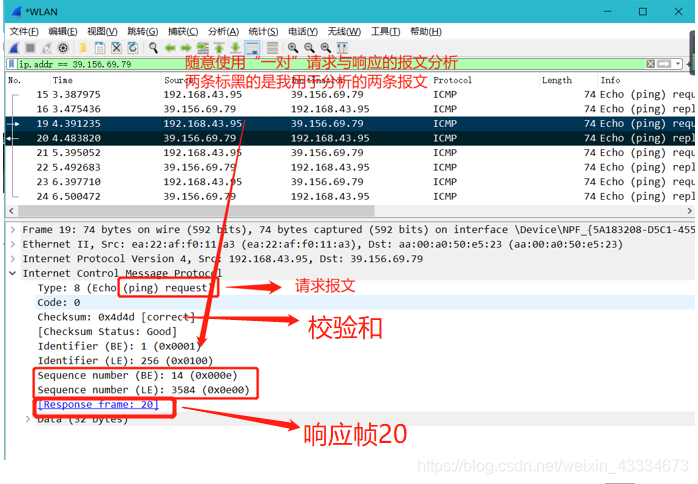This screenshot has height=484, width=698.
Task: Select the Checksum: 0x4d4d field
Action: pyautogui.click(x=116, y=317)
